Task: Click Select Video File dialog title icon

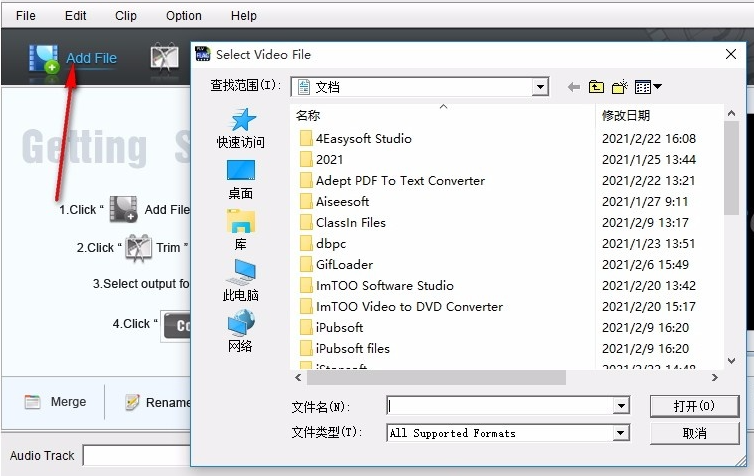Action: pyautogui.click(x=202, y=54)
